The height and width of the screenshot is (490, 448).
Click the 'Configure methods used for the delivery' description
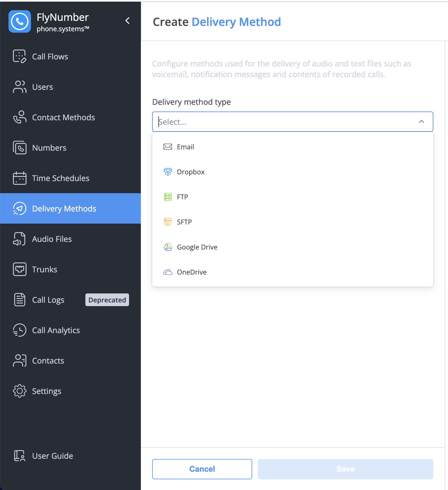[x=281, y=69]
